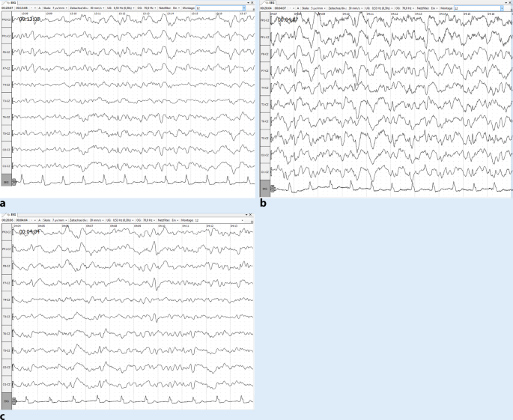Click the EKG channel icon in the 00:04:04 window
This screenshot has width=513, height=420.
[6, 401]
